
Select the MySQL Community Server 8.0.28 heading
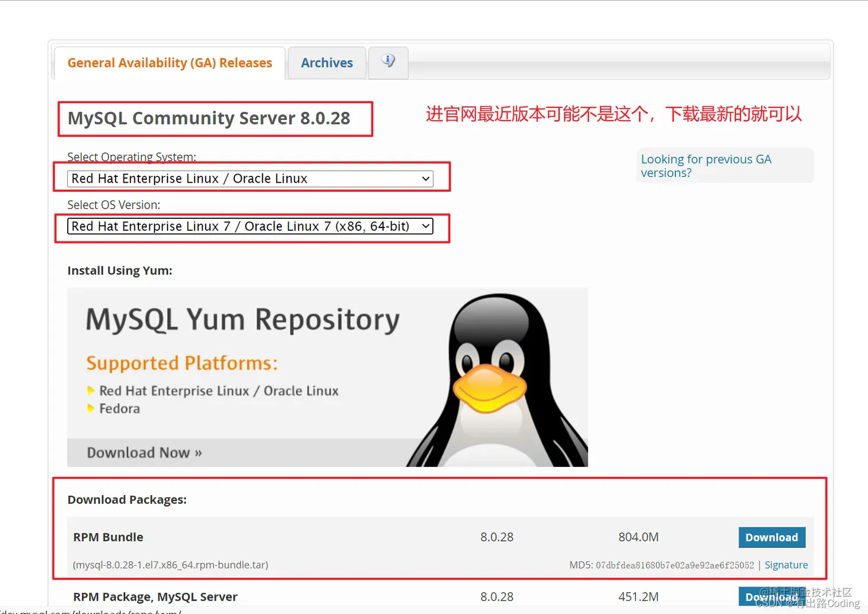[209, 118]
